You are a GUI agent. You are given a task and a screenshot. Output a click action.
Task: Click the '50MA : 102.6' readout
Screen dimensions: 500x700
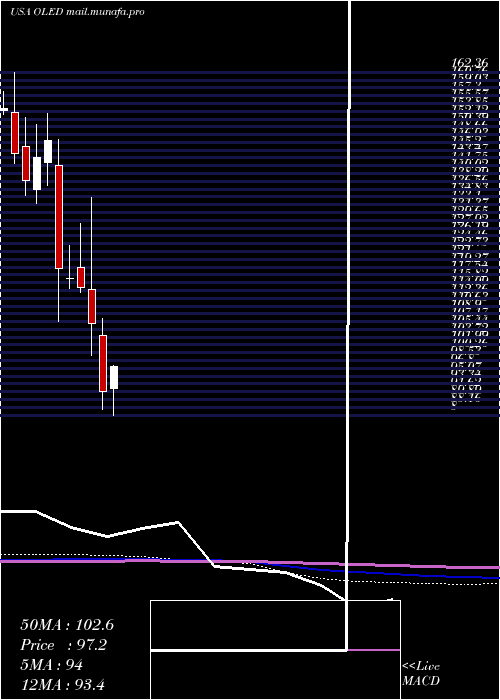[x=67, y=625]
